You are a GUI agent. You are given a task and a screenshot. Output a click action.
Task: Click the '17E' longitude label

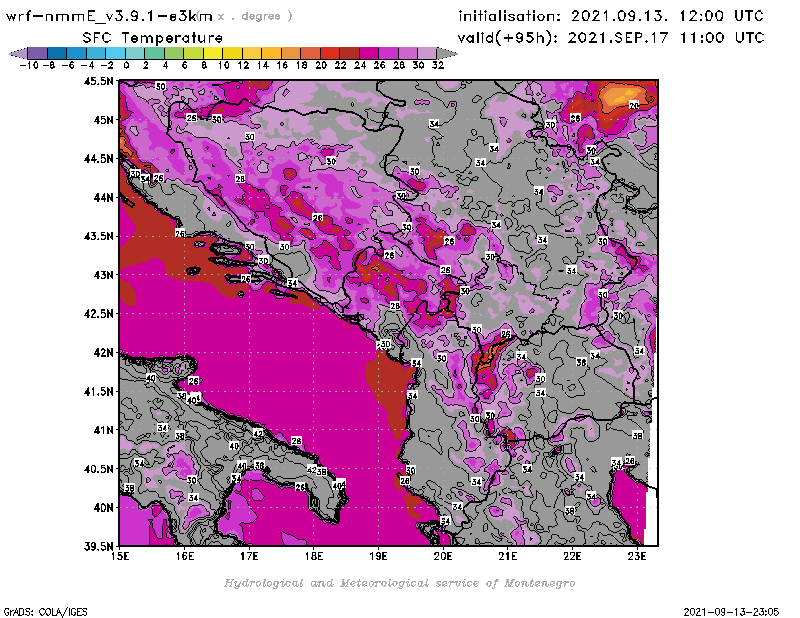pyautogui.click(x=249, y=556)
